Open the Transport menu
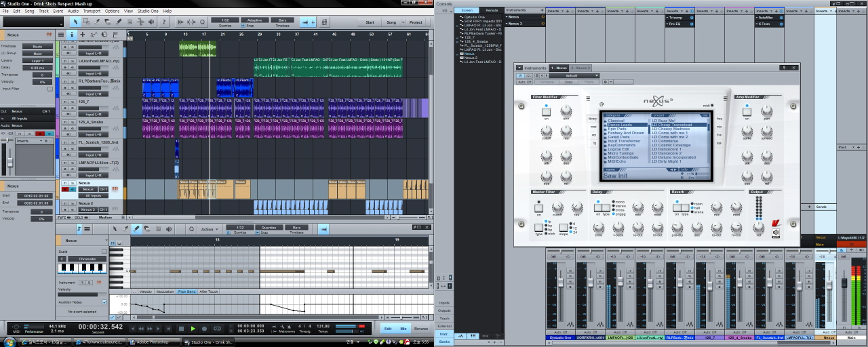 pos(92,12)
